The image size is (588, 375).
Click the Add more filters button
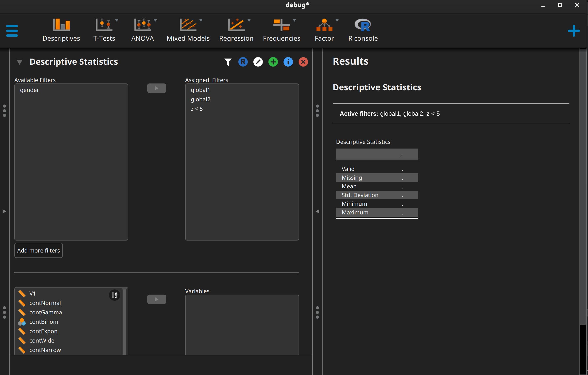tap(38, 250)
